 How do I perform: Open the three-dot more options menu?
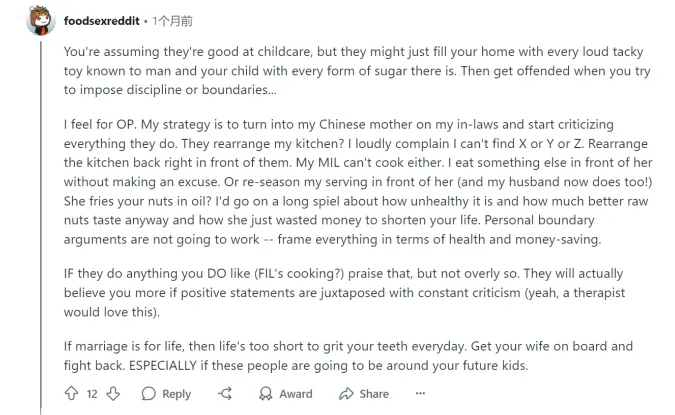[420, 393]
